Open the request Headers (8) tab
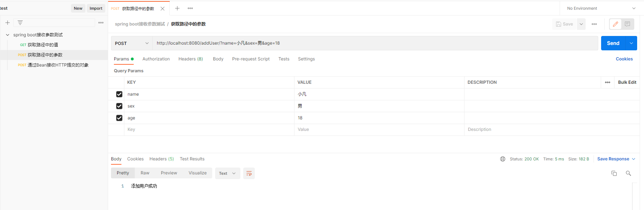This screenshot has height=210, width=644. tap(191, 59)
